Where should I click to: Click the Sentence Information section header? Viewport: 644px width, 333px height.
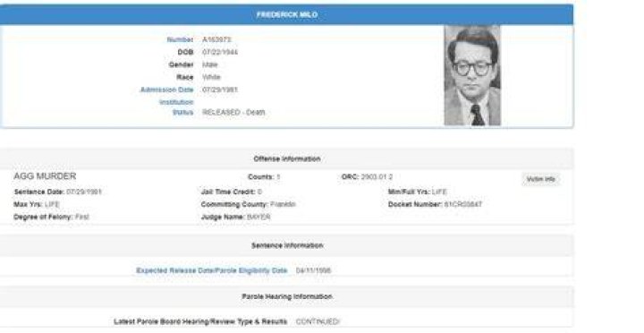coord(287,245)
